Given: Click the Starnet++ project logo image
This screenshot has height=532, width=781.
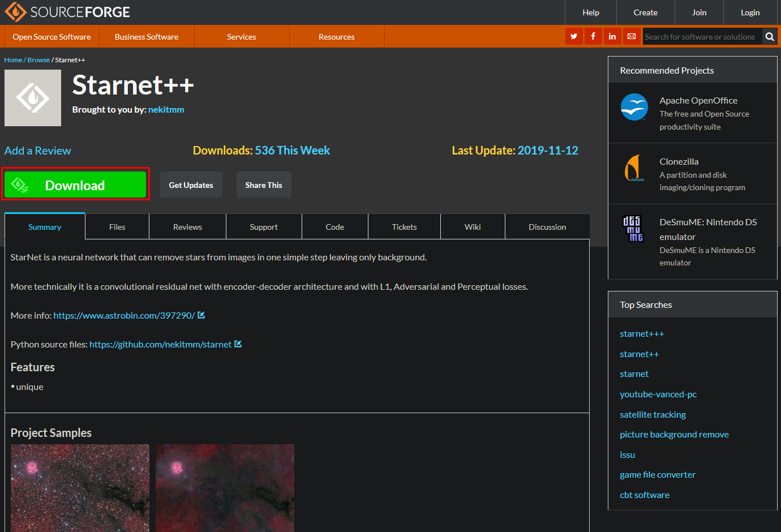Looking at the screenshot, I should click(33, 98).
